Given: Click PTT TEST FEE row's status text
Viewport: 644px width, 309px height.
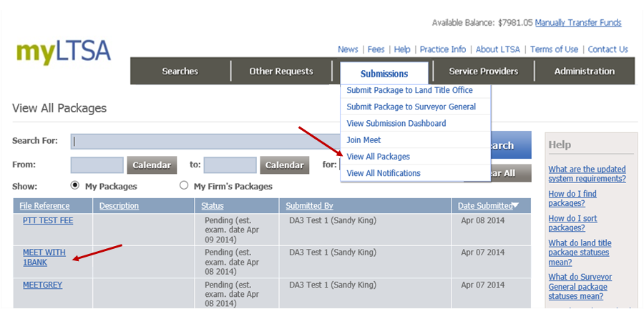Looking at the screenshot, I should (232, 230).
